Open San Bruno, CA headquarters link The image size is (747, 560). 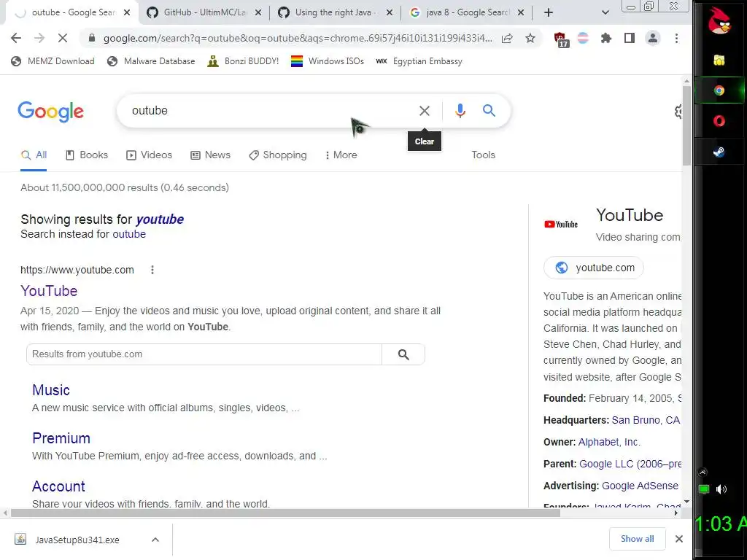(646, 420)
